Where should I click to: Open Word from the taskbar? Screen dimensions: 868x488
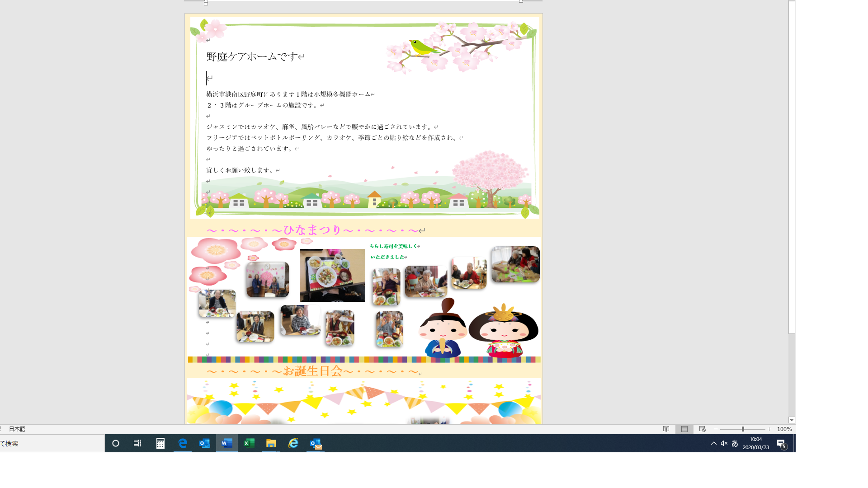coord(226,443)
